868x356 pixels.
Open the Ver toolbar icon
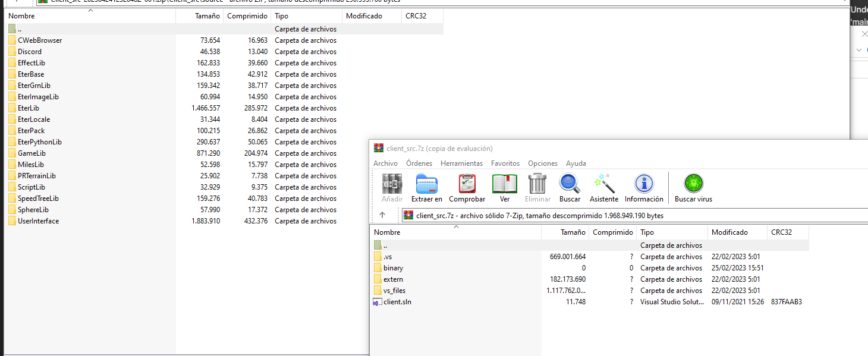click(504, 184)
